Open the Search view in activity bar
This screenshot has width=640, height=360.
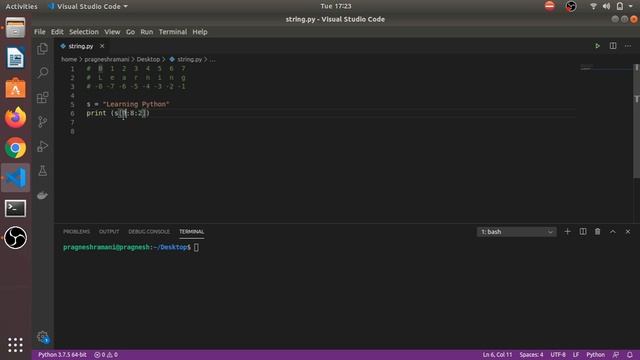click(x=42, y=73)
